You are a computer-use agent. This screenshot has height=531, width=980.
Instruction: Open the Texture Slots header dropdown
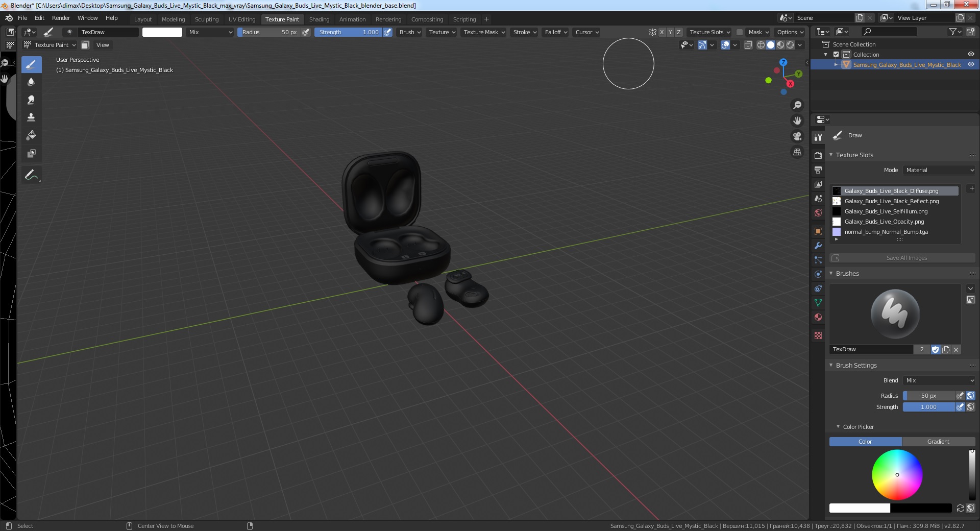709,32
